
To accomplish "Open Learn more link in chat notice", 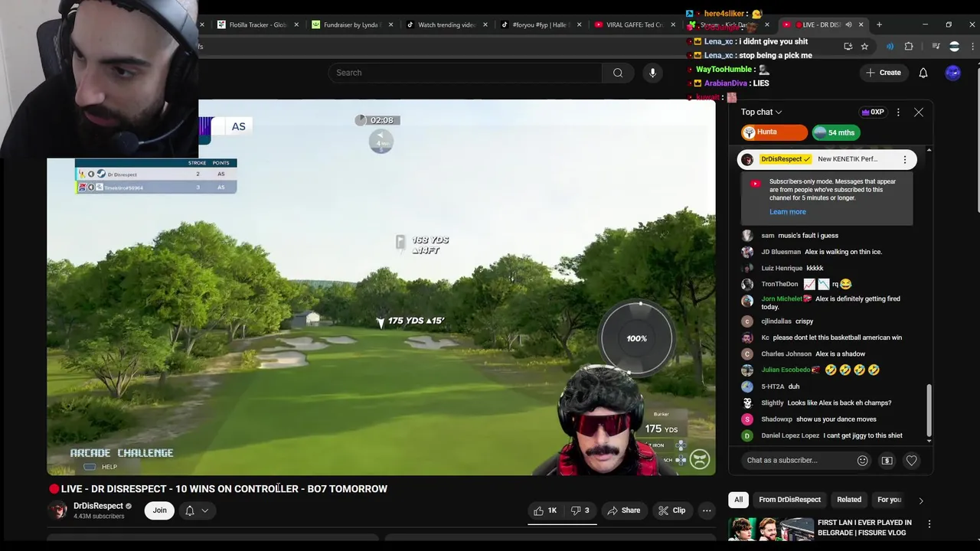I will (787, 212).
